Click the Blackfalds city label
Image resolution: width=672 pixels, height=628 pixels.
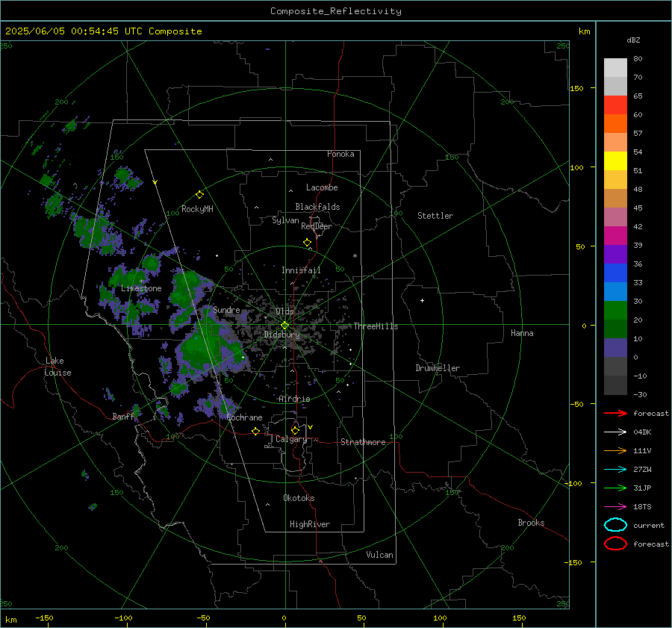tap(317, 207)
